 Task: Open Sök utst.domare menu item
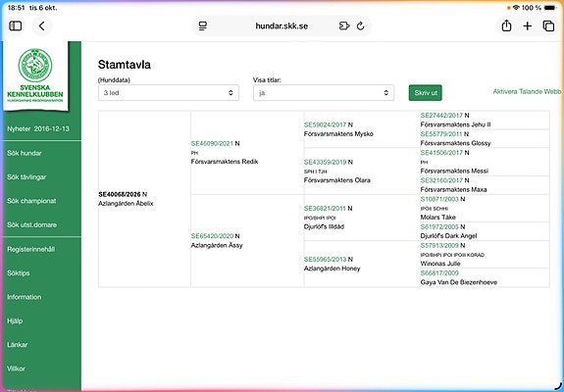pos(31,225)
